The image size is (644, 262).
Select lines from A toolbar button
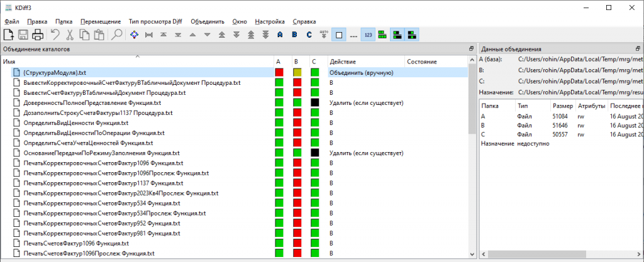(x=280, y=35)
